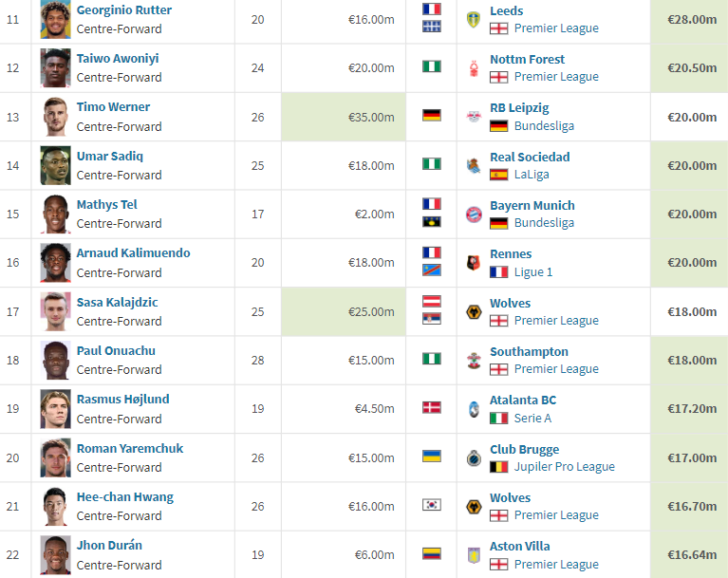Click Denmark flag in Rasmus Højlund row

[432, 407]
